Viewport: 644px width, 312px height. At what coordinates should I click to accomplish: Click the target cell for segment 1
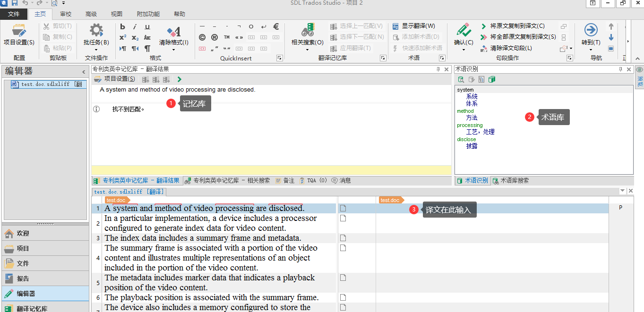[x=491, y=208]
